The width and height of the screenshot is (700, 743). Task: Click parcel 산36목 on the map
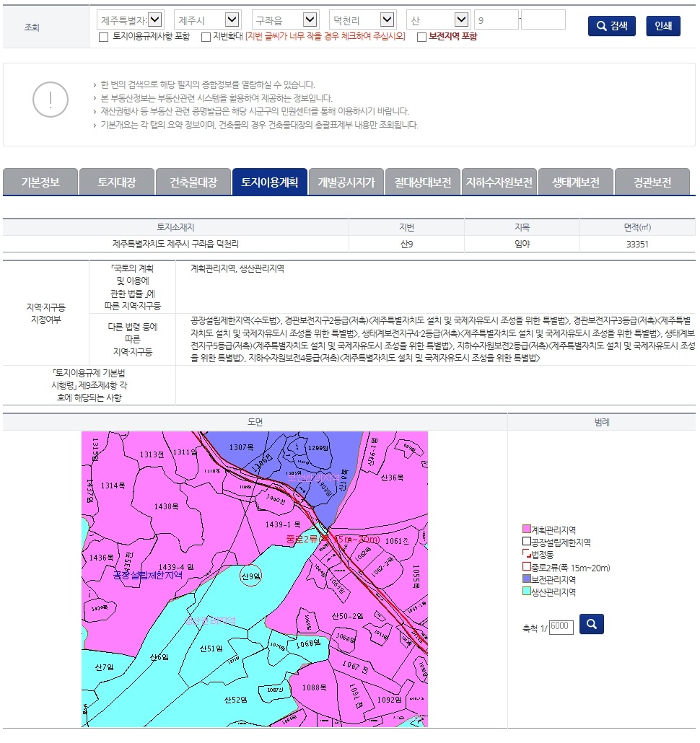[393, 477]
